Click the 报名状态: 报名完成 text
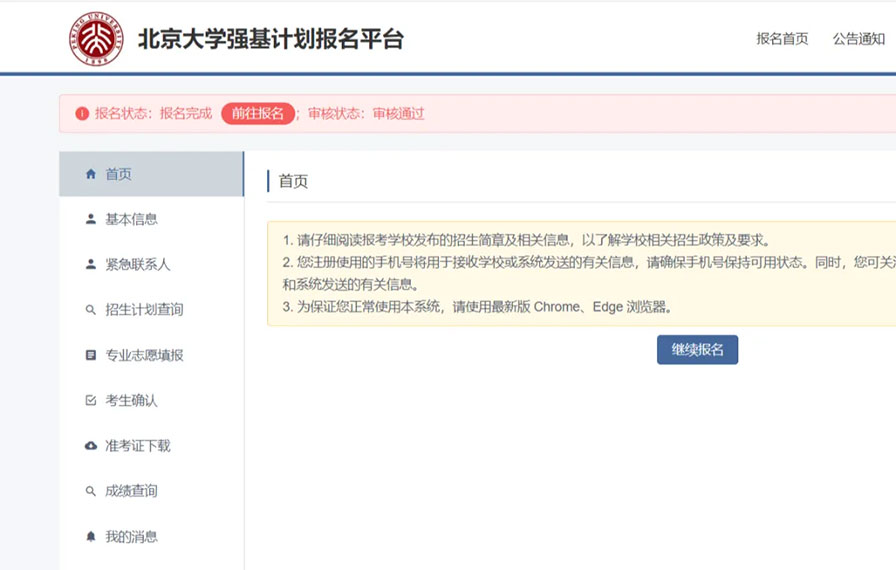The width and height of the screenshot is (896, 570). (153, 114)
